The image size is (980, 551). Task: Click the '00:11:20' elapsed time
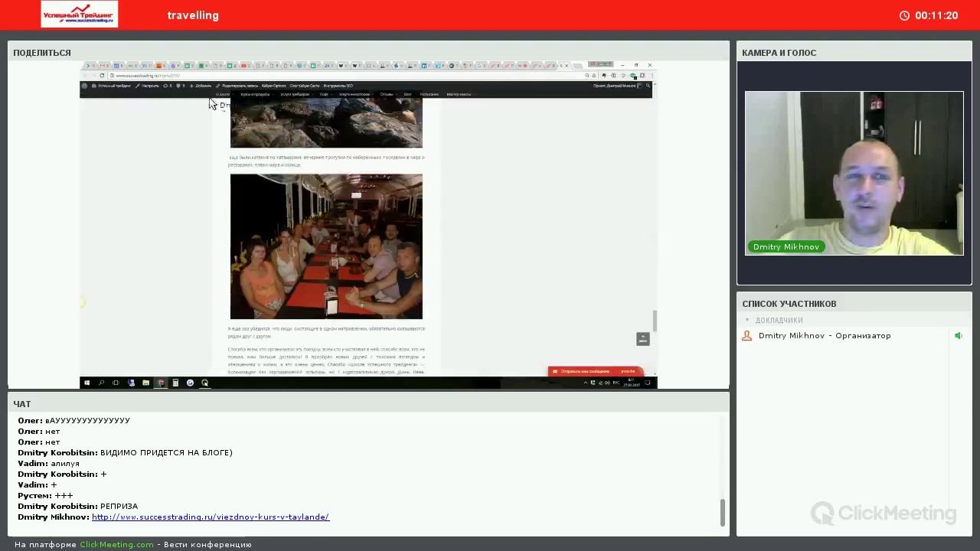click(x=936, y=15)
